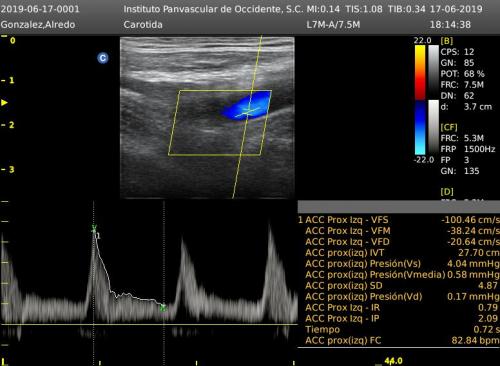Image resolution: width=500 pixels, height=366 pixels.
Task: Select the [CF] color flow parameter header
Action: coord(449,127)
